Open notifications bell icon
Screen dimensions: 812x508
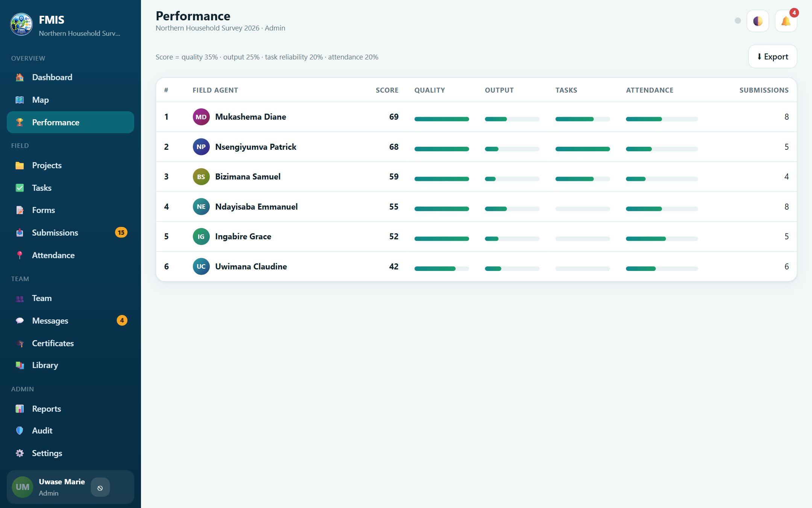[786, 21]
